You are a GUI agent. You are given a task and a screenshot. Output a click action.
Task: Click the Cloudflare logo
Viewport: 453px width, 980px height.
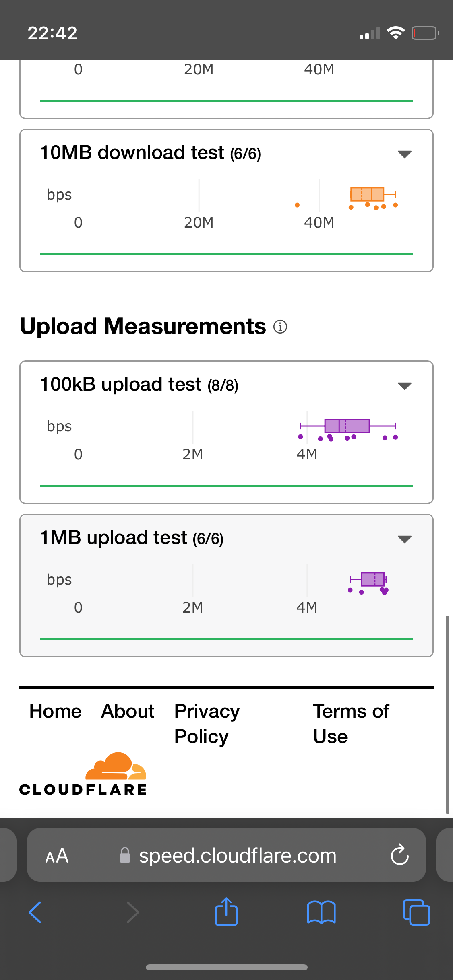pyautogui.click(x=83, y=774)
